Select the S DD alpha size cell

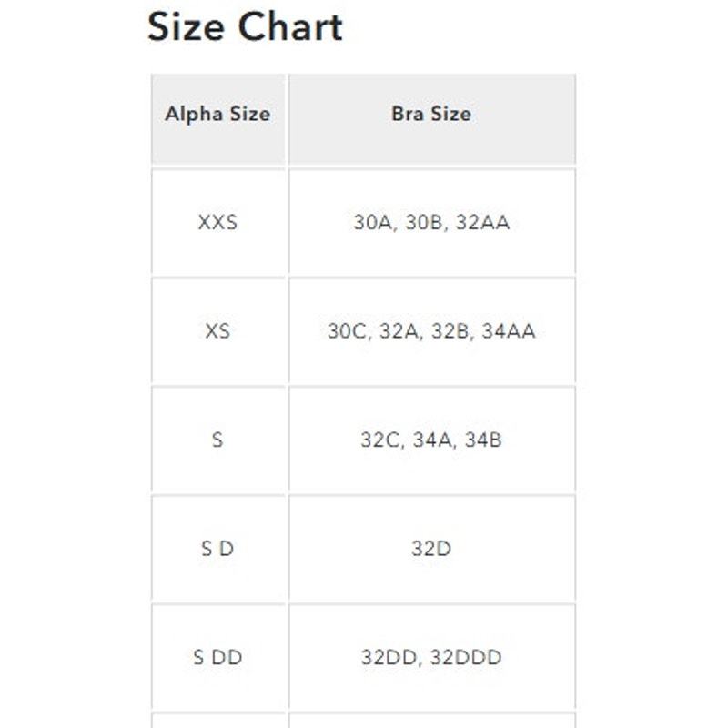(217, 657)
